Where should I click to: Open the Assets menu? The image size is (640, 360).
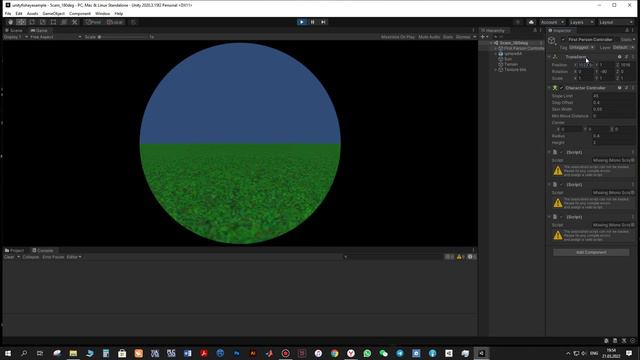click(32, 13)
